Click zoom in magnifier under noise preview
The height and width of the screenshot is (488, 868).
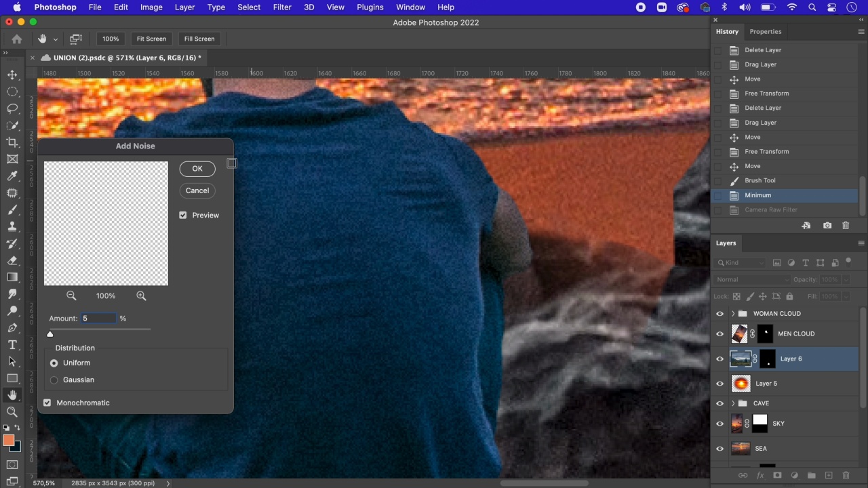[x=141, y=296]
